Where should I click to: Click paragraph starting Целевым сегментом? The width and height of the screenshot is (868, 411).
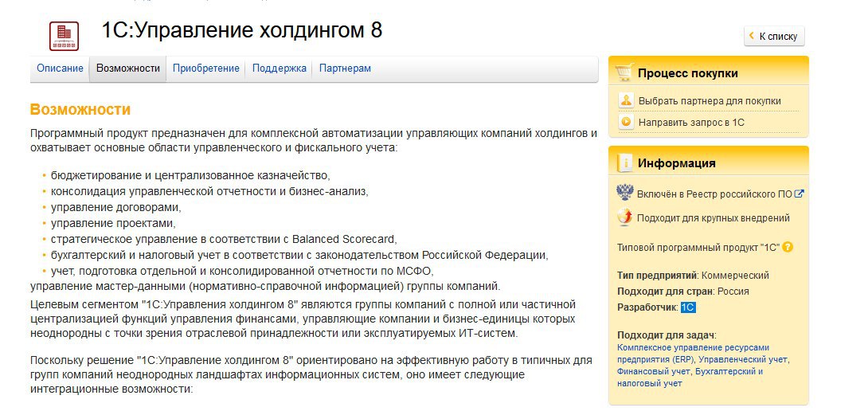(303, 319)
